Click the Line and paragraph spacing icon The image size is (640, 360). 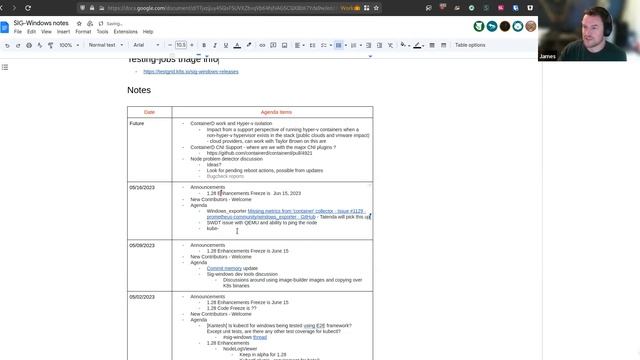click(312, 45)
